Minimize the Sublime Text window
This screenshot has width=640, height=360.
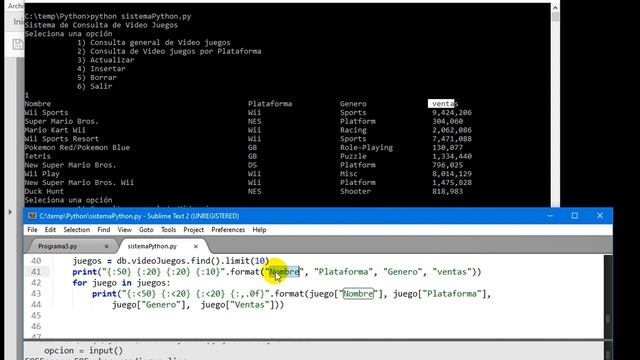point(550,216)
